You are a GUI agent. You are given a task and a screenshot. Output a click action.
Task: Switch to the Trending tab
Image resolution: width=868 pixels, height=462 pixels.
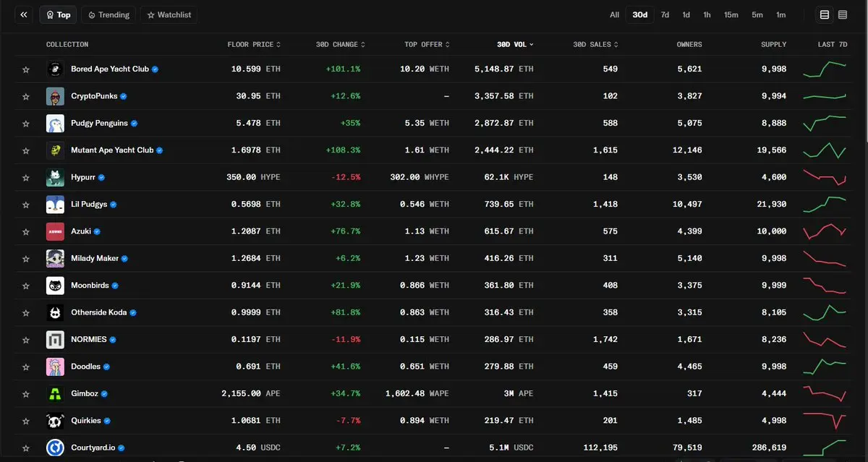(x=109, y=14)
